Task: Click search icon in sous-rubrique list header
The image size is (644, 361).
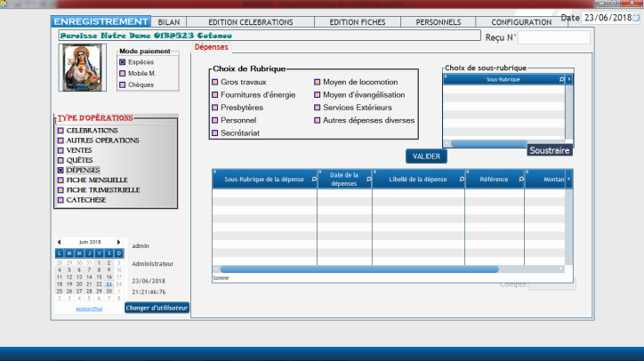Action: (x=560, y=79)
